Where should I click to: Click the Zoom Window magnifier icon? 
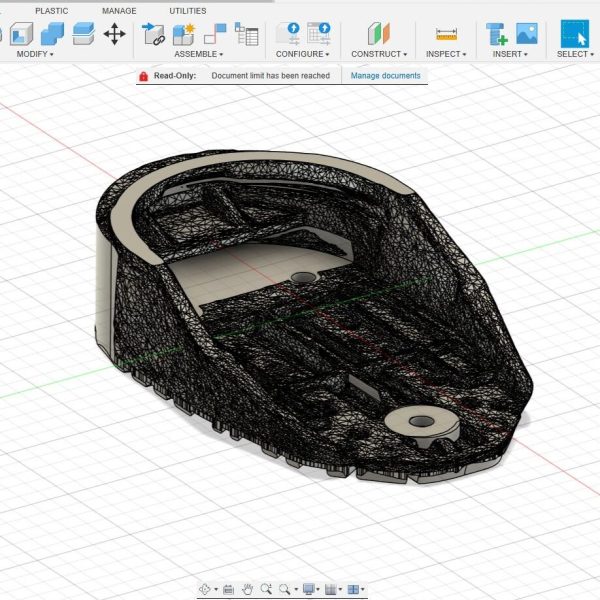pyautogui.click(x=287, y=590)
